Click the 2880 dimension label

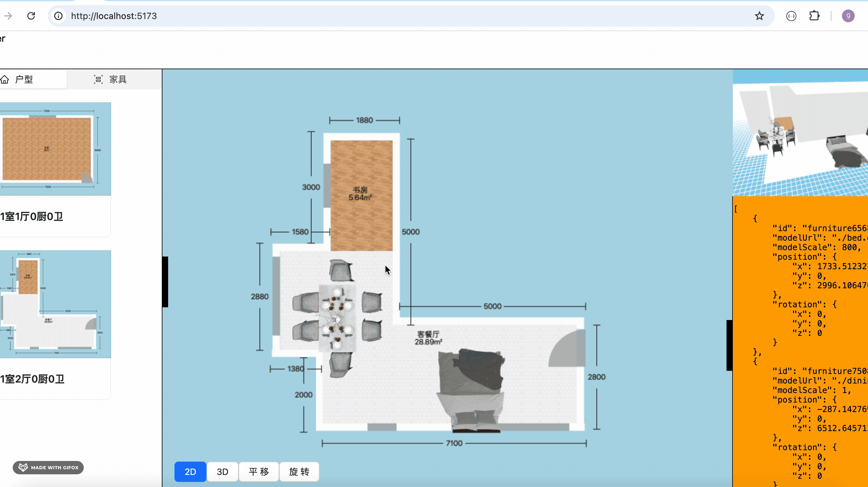click(260, 297)
